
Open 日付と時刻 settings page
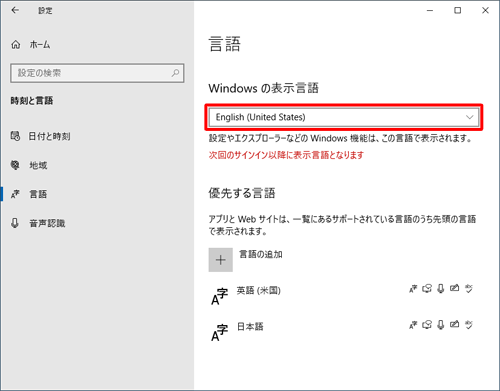click(x=49, y=136)
